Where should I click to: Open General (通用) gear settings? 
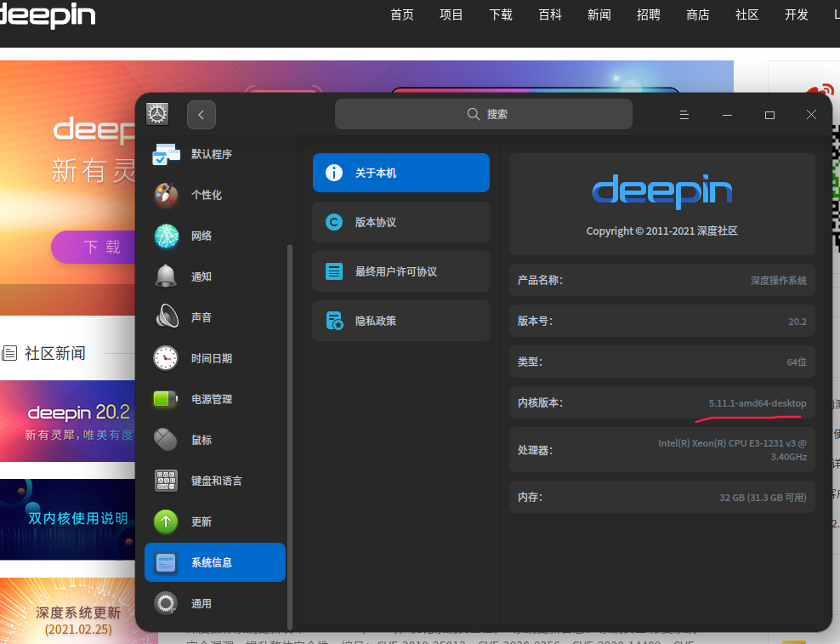point(166,603)
